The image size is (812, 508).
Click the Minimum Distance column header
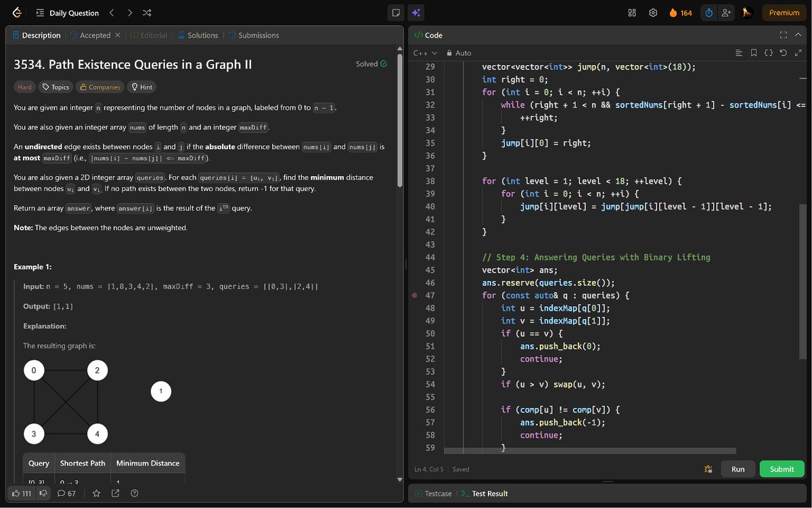click(148, 463)
